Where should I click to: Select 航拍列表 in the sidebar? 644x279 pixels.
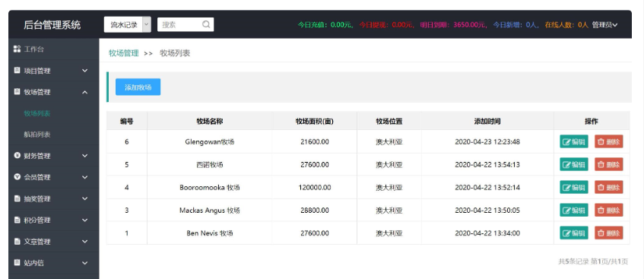coord(37,135)
